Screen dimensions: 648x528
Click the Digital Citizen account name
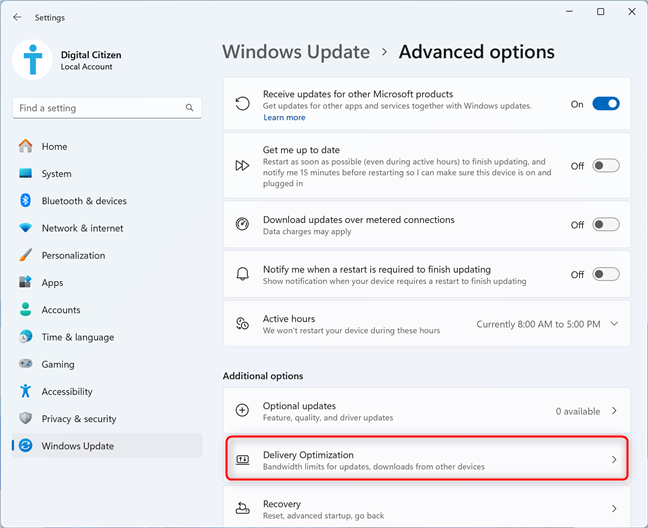point(91,55)
